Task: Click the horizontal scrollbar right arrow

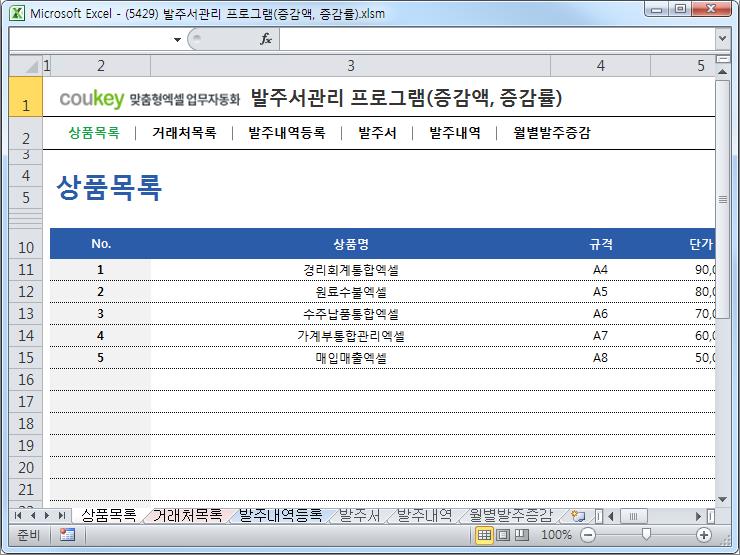Action: 698,516
